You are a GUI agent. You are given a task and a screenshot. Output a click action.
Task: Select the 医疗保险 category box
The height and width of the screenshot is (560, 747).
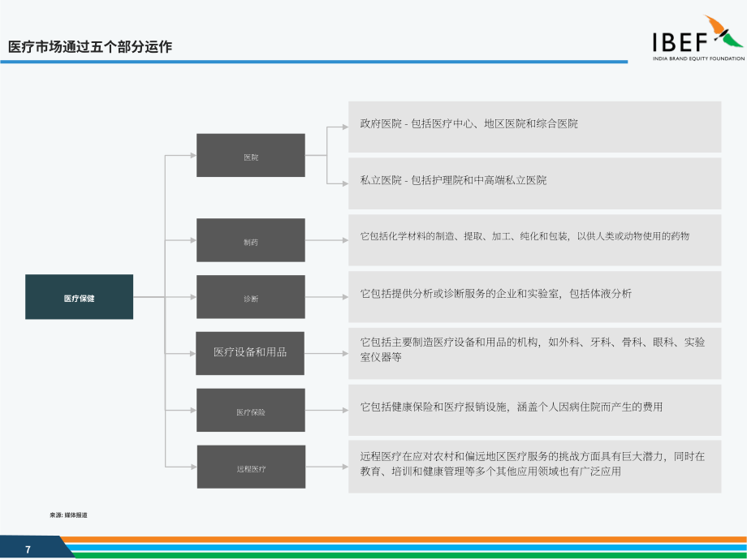coord(251,411)
